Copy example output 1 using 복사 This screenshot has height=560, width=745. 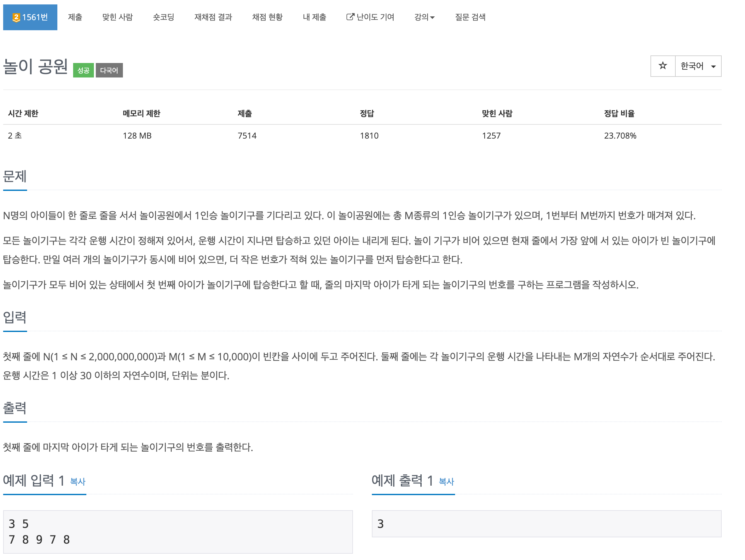point(446,482)
